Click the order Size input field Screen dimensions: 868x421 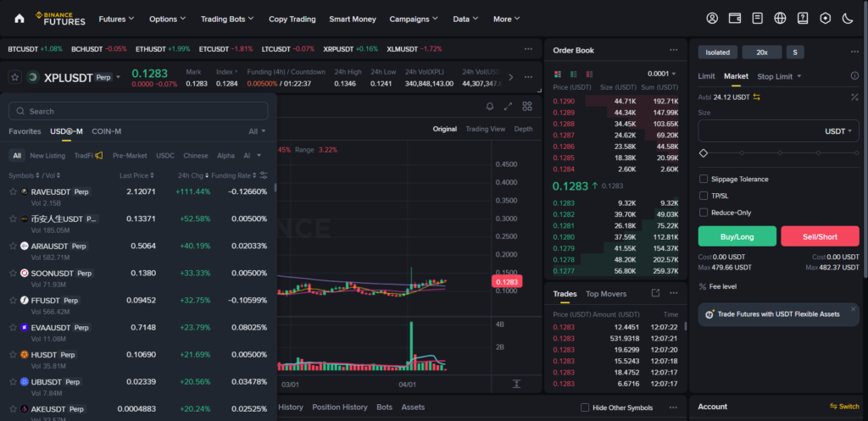[778, 131]
